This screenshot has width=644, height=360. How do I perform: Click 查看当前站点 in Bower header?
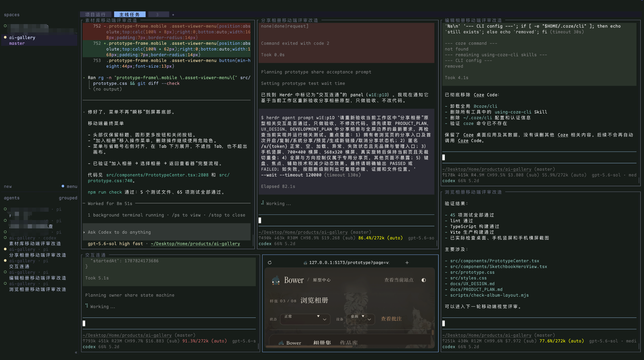pyautogui.click(x=398, y=280)
